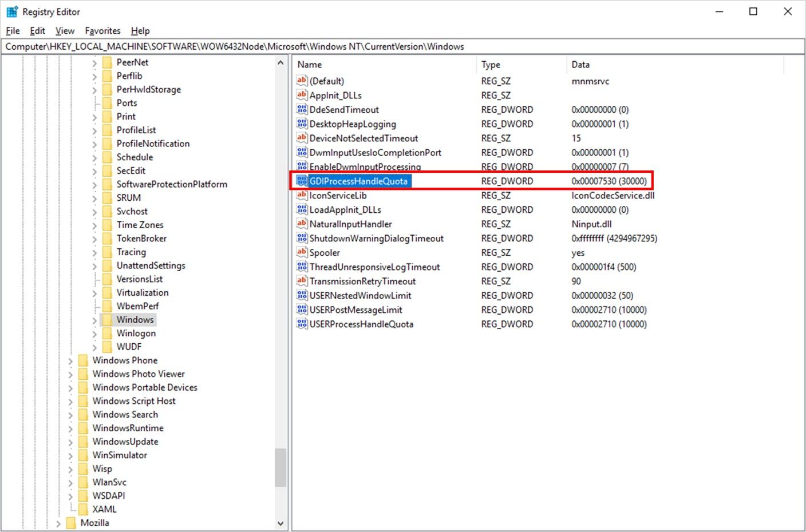
Task: Click the registry path address bar
Action: point(403,46)
